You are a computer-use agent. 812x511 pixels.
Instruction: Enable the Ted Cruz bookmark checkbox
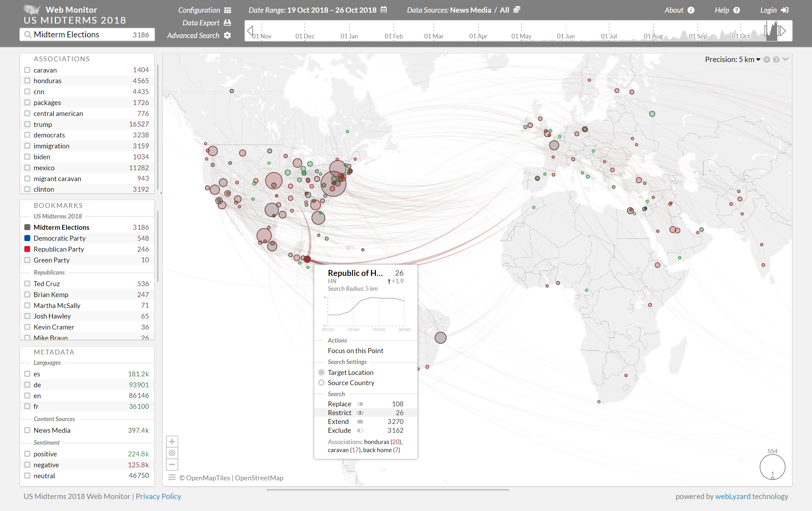click(x=27, y=284)
